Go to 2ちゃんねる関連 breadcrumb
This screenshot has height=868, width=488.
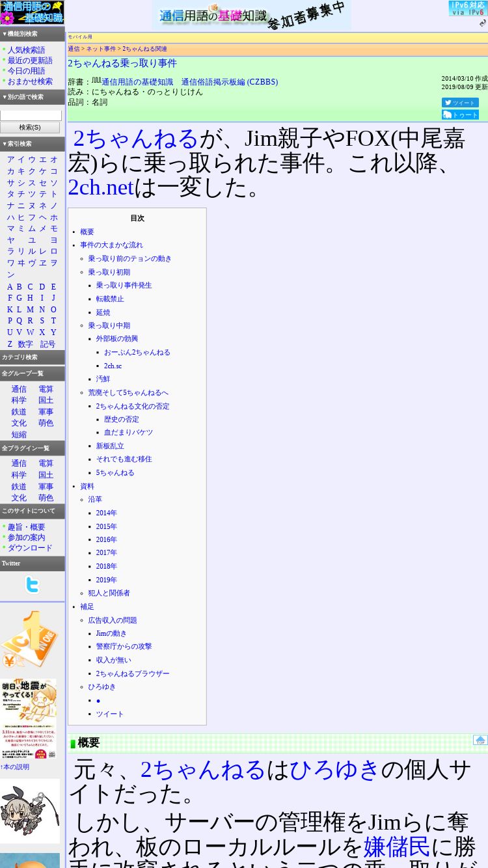tap(144, 49)
